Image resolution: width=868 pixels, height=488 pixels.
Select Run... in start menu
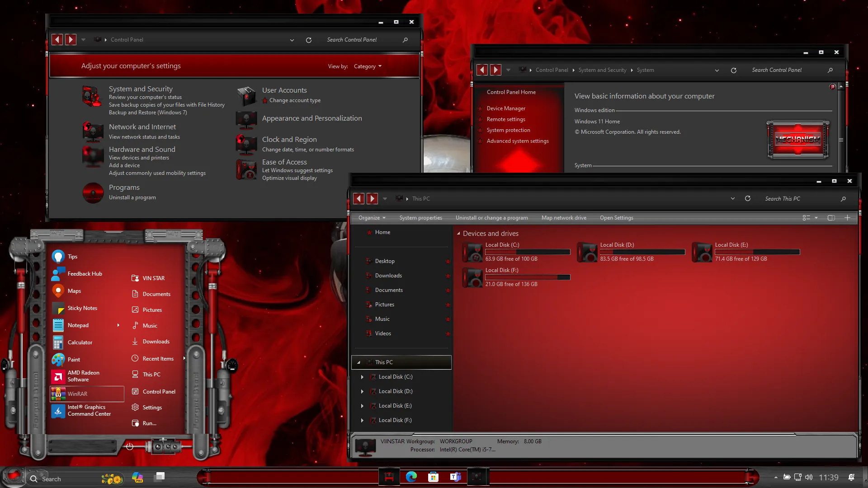tap(144, 423)
